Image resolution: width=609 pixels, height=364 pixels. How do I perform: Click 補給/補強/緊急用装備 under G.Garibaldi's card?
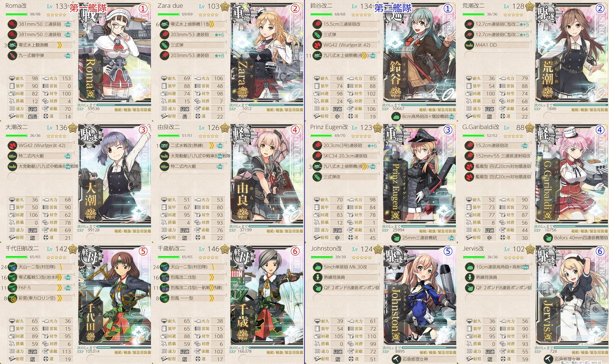589,230
